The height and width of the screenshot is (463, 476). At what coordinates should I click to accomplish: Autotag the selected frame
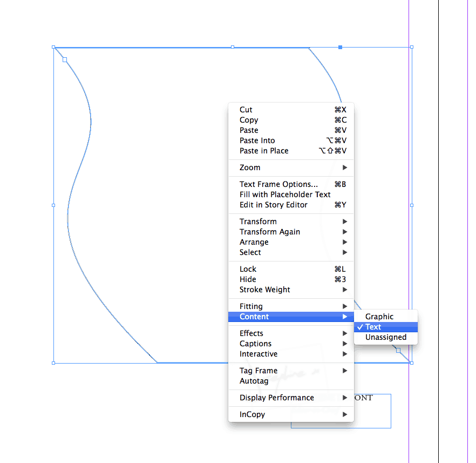[253, 380]
